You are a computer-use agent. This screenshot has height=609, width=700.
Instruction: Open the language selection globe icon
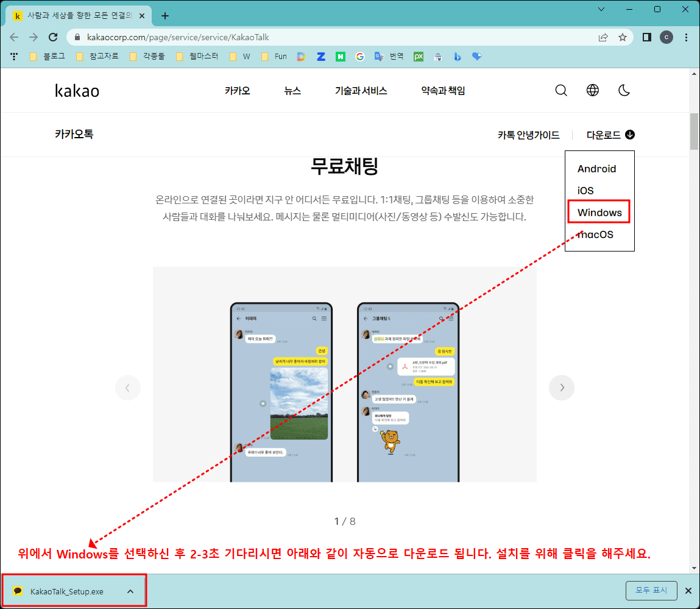coord(592,90)
